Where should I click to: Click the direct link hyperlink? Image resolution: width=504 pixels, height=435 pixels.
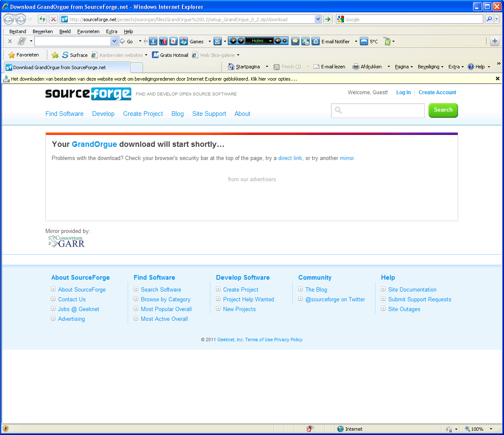[x=290, y=158]
